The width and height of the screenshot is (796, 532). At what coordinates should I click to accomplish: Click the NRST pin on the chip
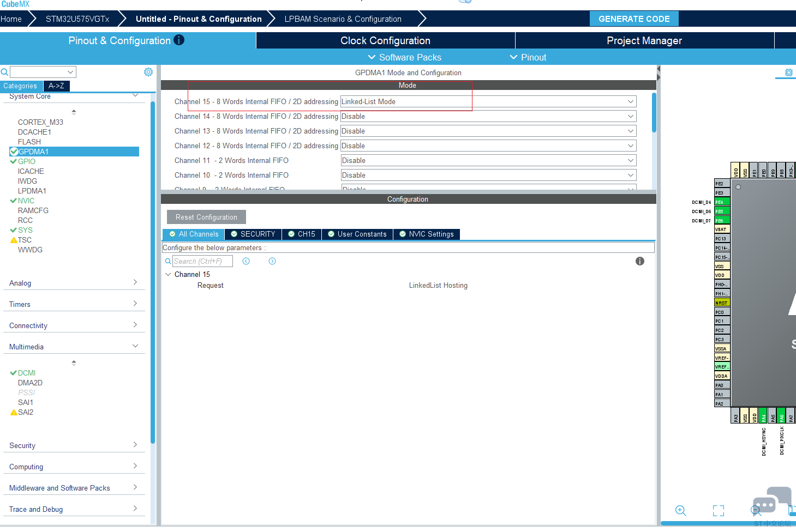tap(722, 303)
